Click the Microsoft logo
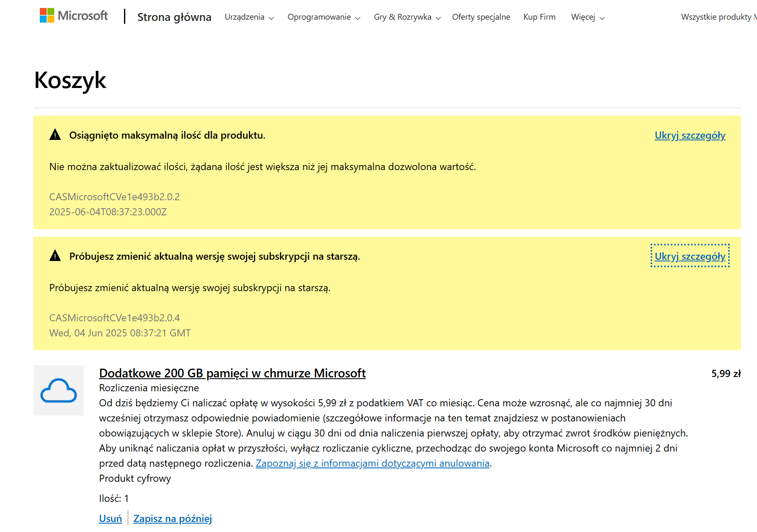This screenshot has height=532, width=757. pos(74,15)
